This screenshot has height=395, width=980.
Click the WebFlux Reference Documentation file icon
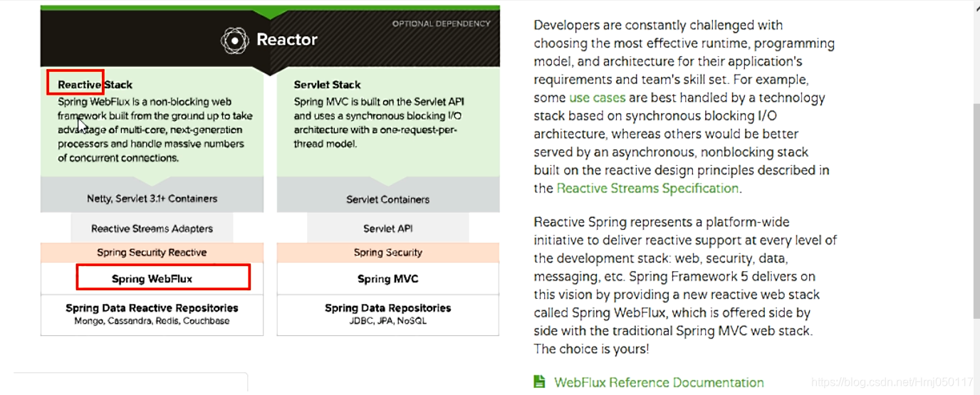pos(540,382)
